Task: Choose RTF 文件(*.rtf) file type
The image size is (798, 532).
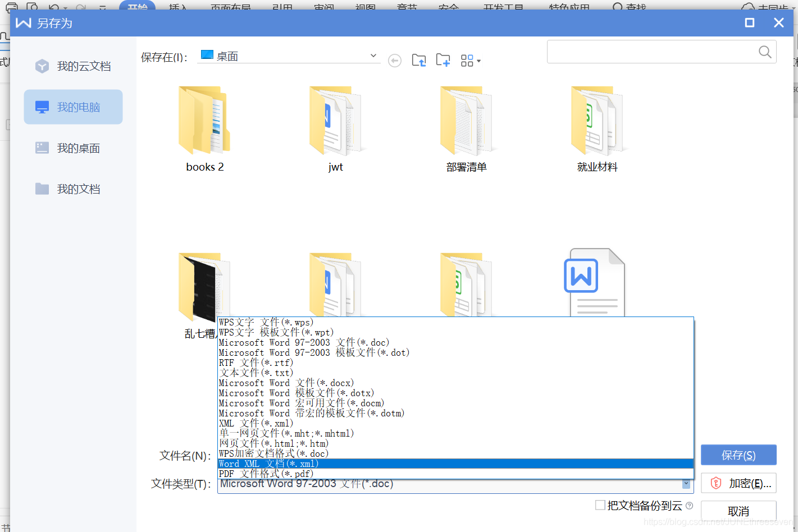Action: tap(455, 363)
